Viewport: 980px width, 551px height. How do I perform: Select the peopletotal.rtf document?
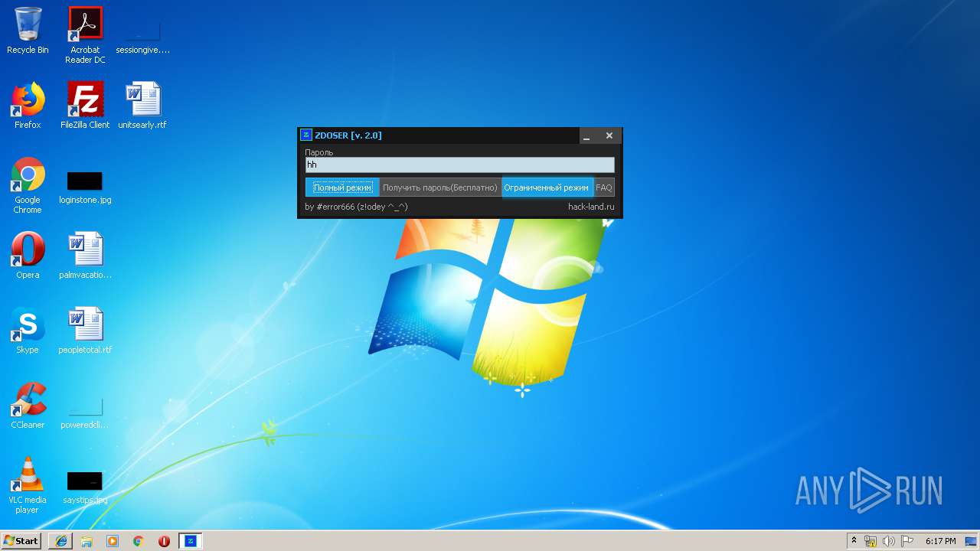85,331
